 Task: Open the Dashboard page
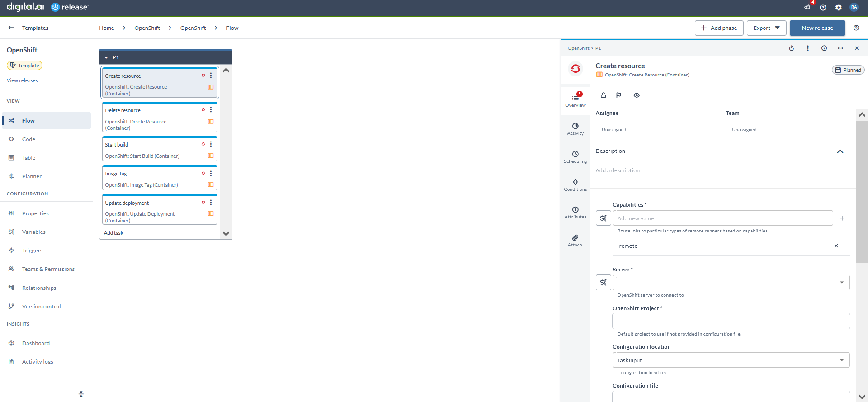47,343
